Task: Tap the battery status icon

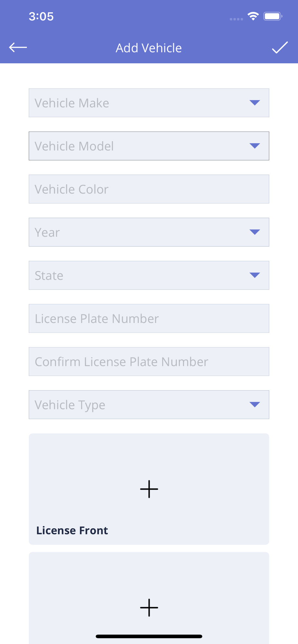Action: point(273,16)
